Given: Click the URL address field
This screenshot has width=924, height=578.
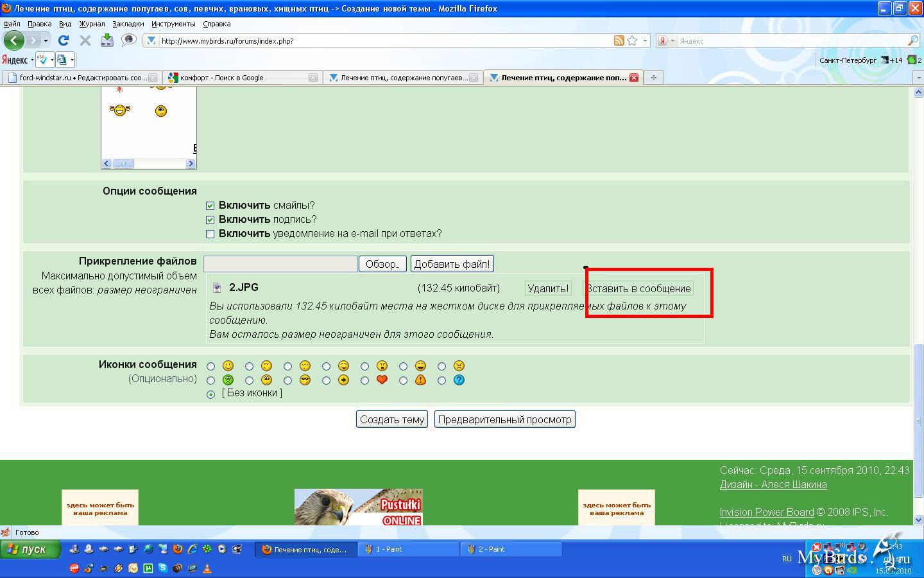Looking at the screenshot, I should click(x=385, y=40).
